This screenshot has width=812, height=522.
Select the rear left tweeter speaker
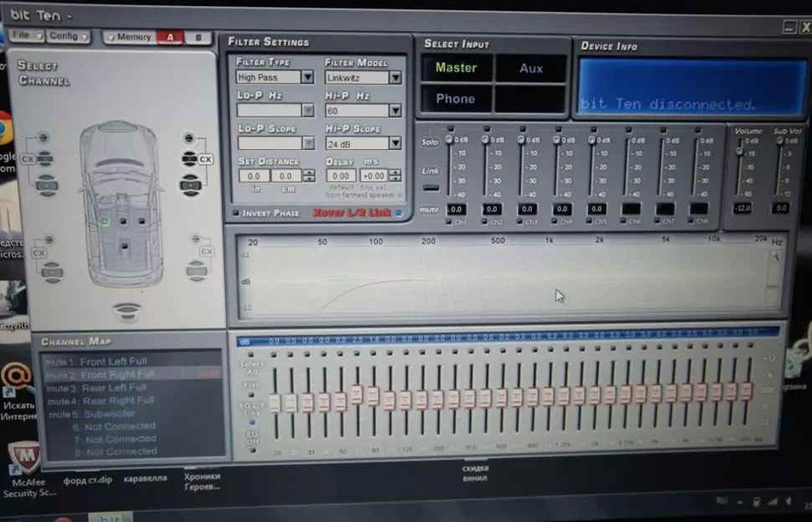[x=49, y=240]
